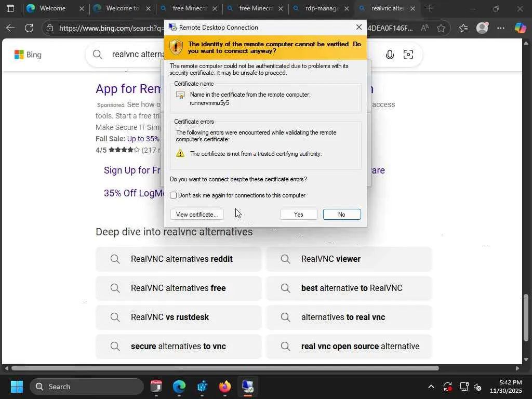This screenshot has width=532, height=399.
Task: Search RealVNC vs rustdesk
Action: click(179, 317)
